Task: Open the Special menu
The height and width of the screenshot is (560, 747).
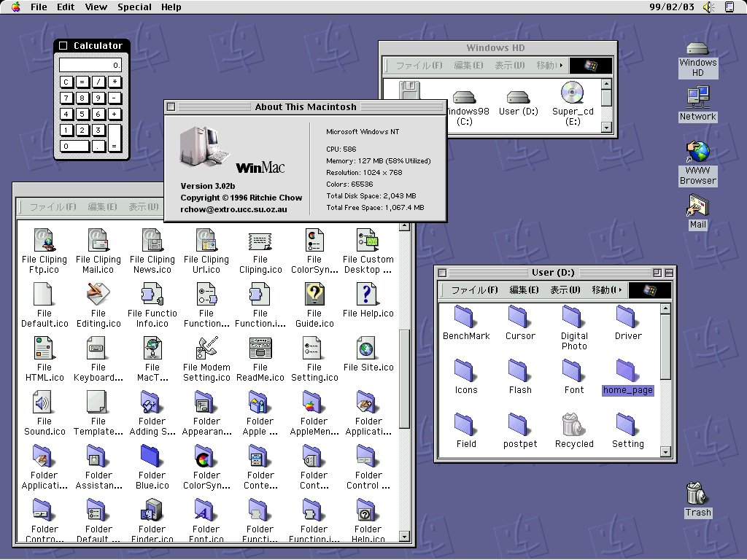Action: click(134, 7)
